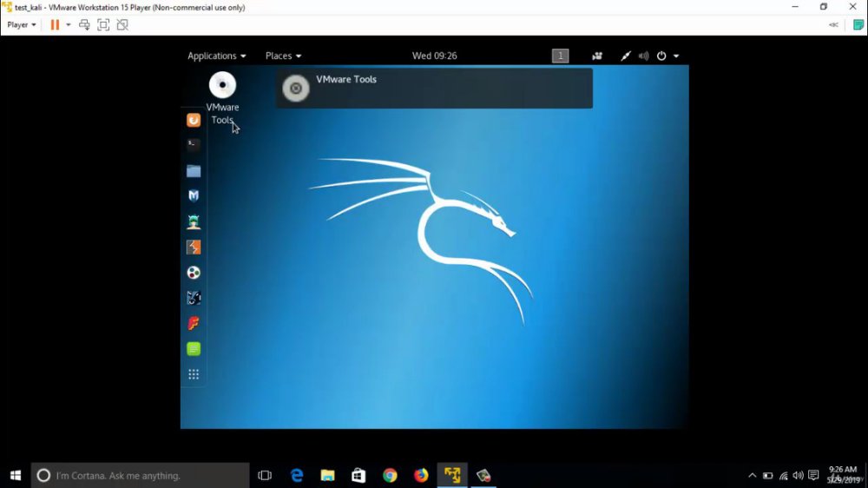Click the Wed 09:26 clock
Image resolution: width=868 pixels, height=488 pixels.
[x=435, y=56]
